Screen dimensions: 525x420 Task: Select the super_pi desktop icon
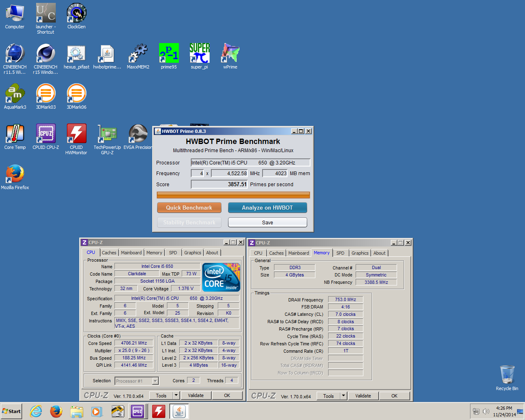click(x=199, y=57)
